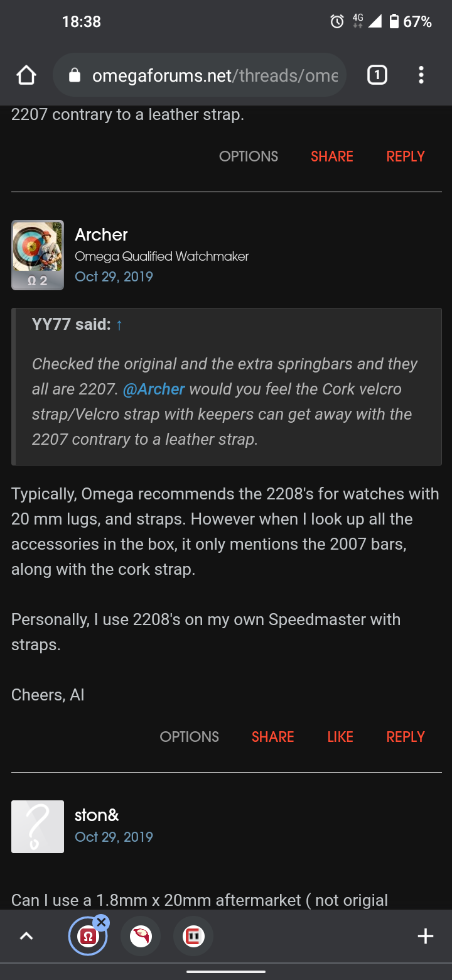Viewport: 452px width, 980px height.
Task: Tap the up arrow beside 'YY77 said:'
Action: 119,325
